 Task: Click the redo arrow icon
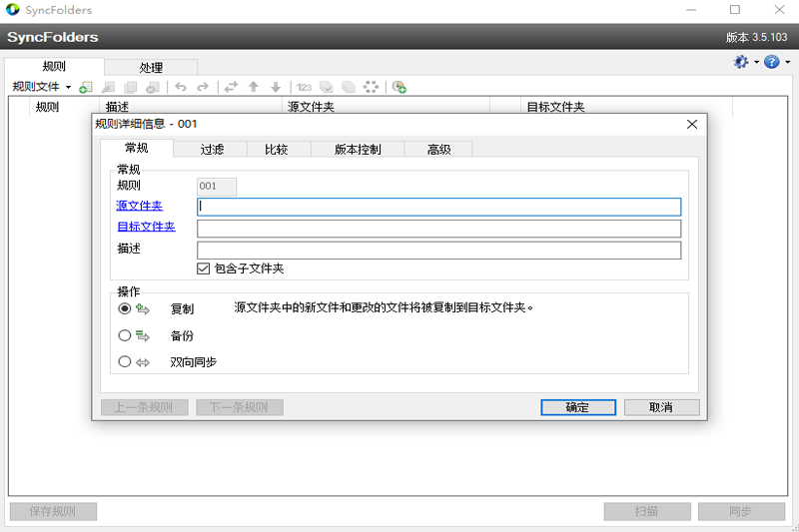[203, 87]
